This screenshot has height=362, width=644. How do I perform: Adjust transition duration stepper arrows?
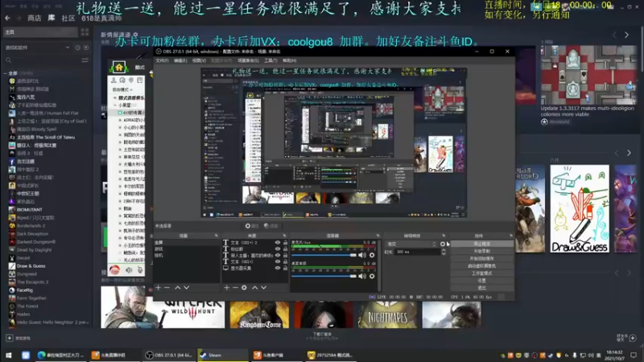tap(444, 252)
